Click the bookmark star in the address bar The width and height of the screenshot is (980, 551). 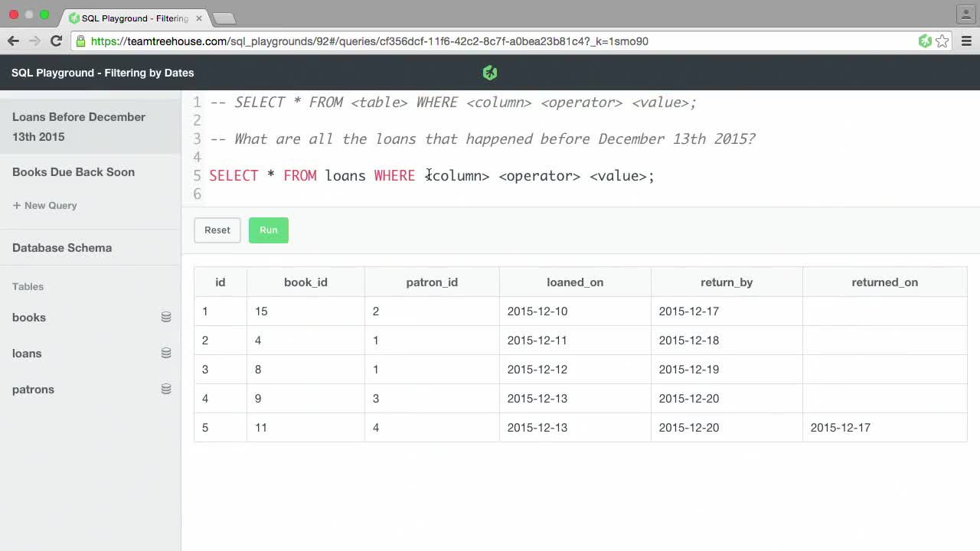pyautogui.click(x=942, y=41)
